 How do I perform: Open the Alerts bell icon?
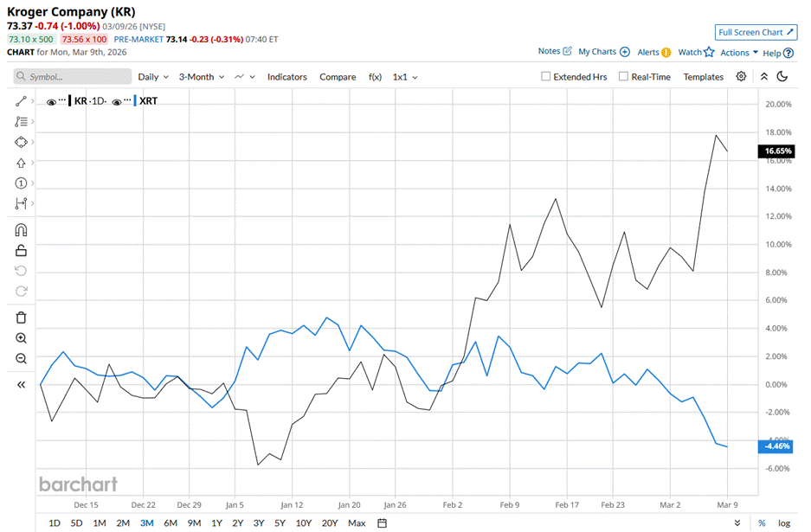(x=666, y=52)
